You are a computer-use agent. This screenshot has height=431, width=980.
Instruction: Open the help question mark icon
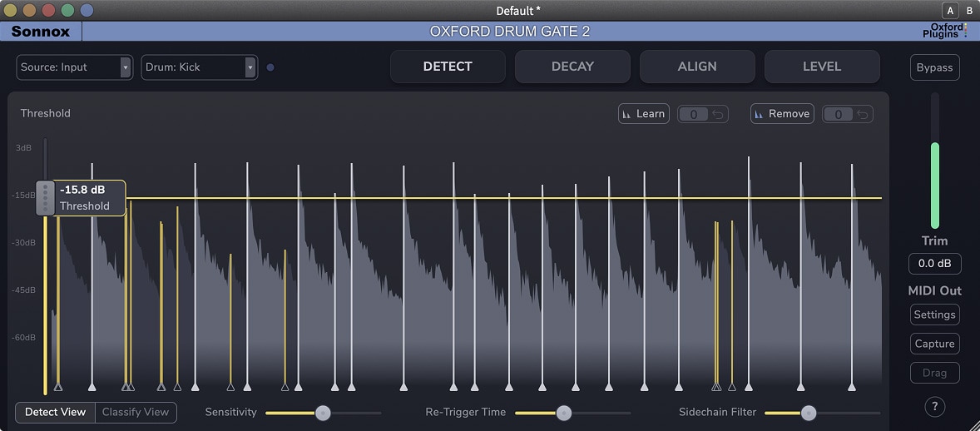pyautogui.click(x=934, y=407)
